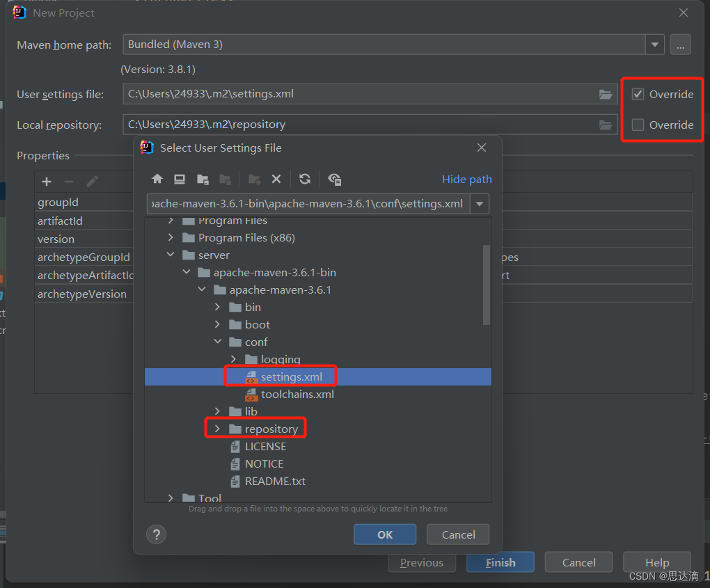This screenshot has height=588, width=710.
Task: Expand the bin folder
Action: click(x=217, y=306)
